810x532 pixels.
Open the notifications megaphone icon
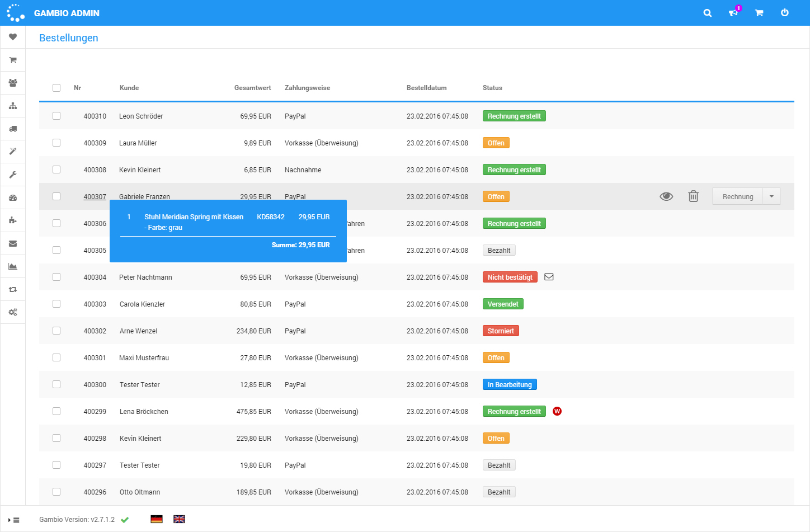(733, 13)
